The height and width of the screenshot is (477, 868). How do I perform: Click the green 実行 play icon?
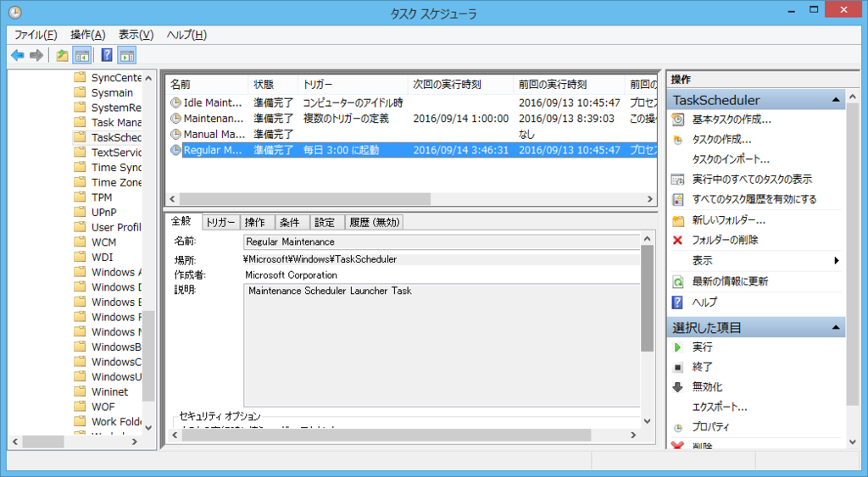point(677,347)
